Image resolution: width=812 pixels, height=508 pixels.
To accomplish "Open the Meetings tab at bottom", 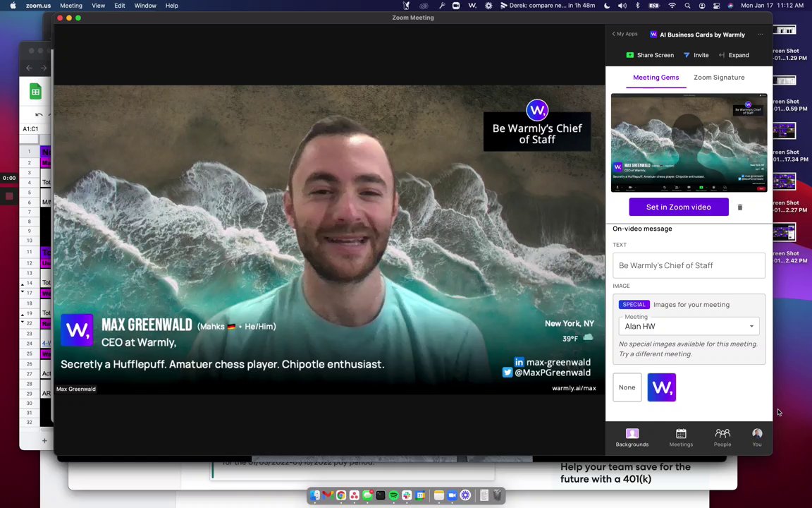I will click(x=680, y=437).
